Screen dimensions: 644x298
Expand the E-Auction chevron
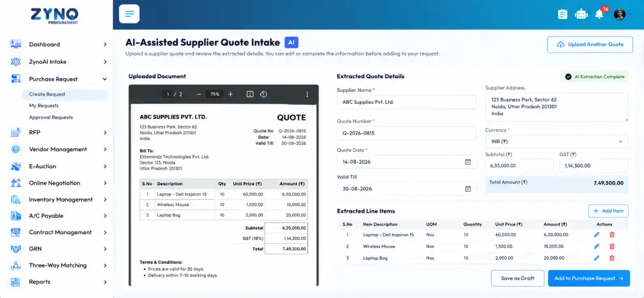point(105,166)
